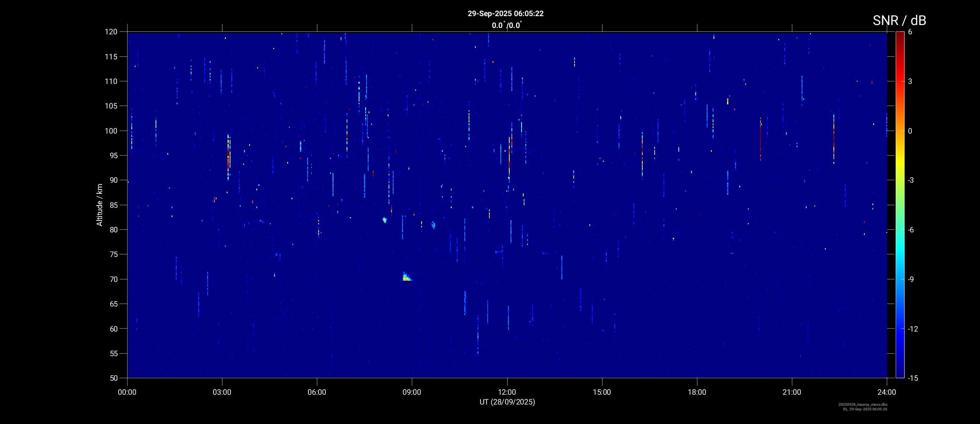Click the 50 km altitude tick label

112,378
